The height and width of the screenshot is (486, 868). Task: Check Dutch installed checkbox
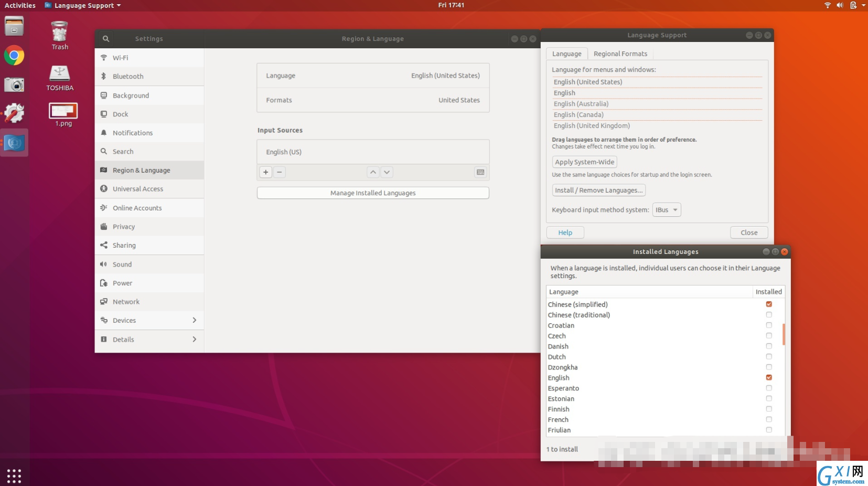pyautogui.click(x=769, y=357)
